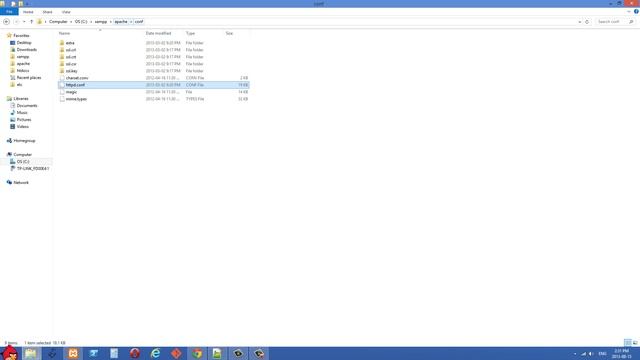Image resolution: width=640 pixels, height=360 pixels.
Task: Select TP-LINK drive in navigation pane
Action: (x=33, y=169)
